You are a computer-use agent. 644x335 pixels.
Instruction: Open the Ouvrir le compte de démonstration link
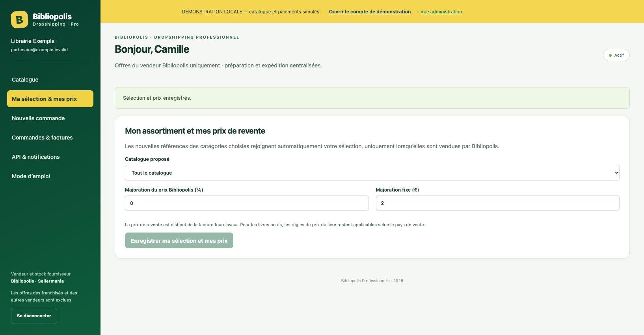(x=370, y=12)
